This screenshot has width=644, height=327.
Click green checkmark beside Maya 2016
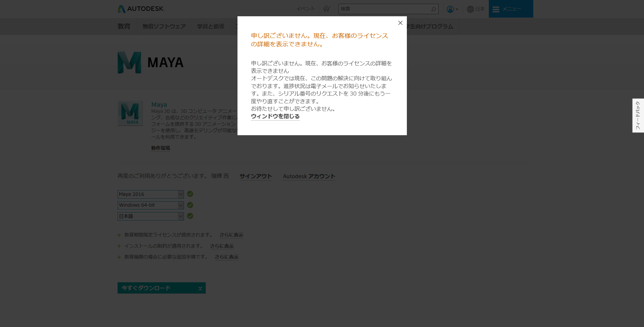coord(190,194)
